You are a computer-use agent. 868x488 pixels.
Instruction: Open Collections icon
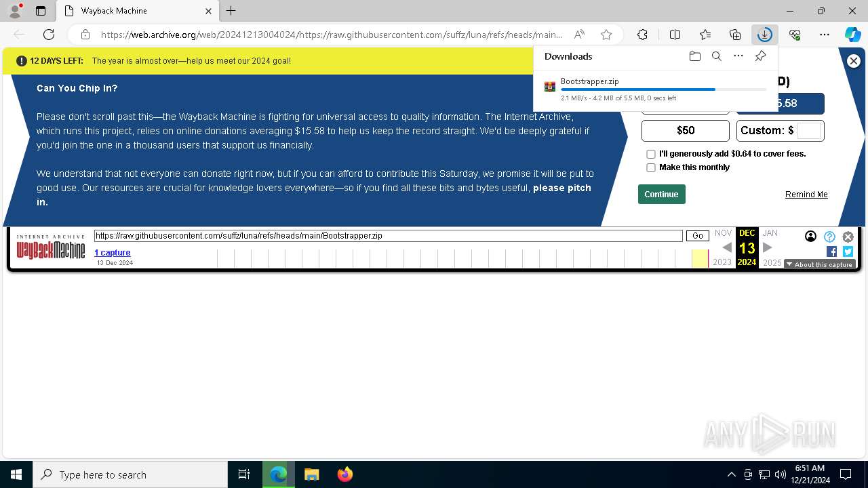click(x=735, y=35)
